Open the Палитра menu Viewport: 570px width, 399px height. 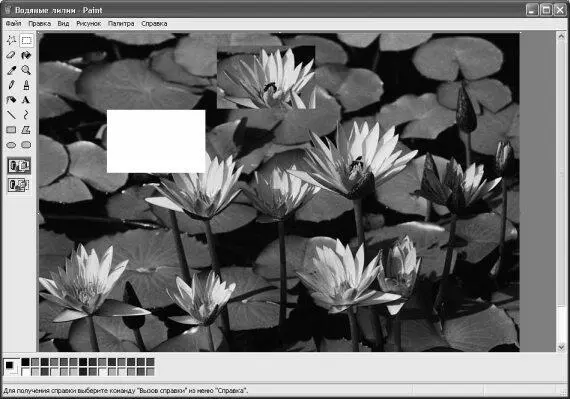[x=121, y=24]
